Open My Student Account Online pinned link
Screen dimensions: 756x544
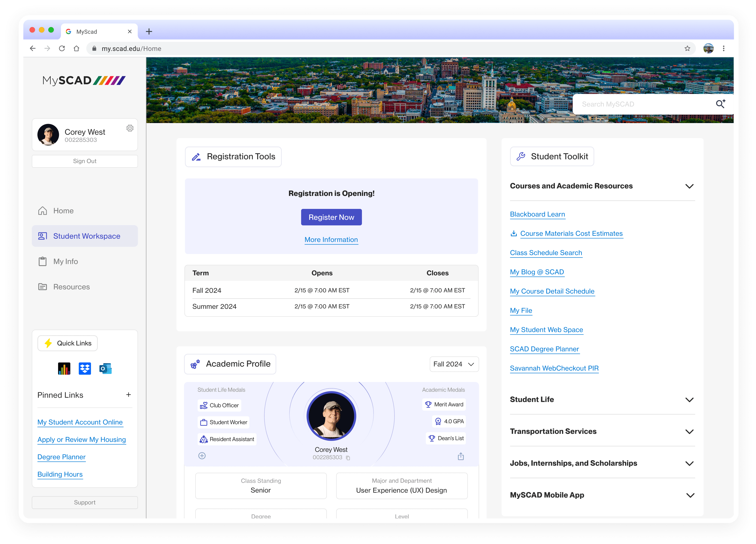[80, 423]
